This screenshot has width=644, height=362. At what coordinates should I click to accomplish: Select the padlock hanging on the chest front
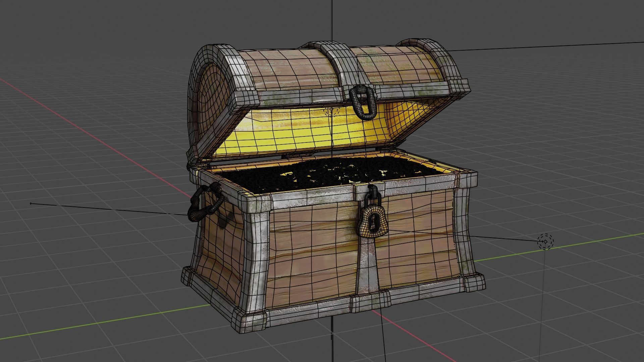(x=373, y=221)
